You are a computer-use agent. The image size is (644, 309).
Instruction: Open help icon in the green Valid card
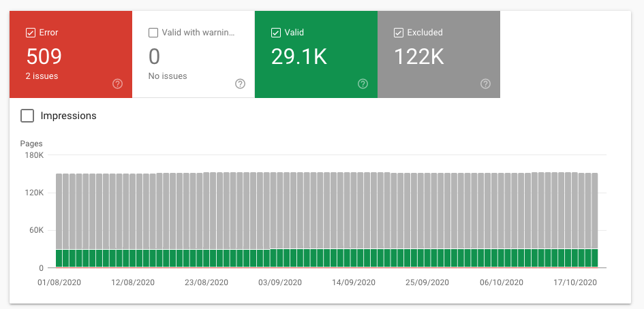pos(363,84)
